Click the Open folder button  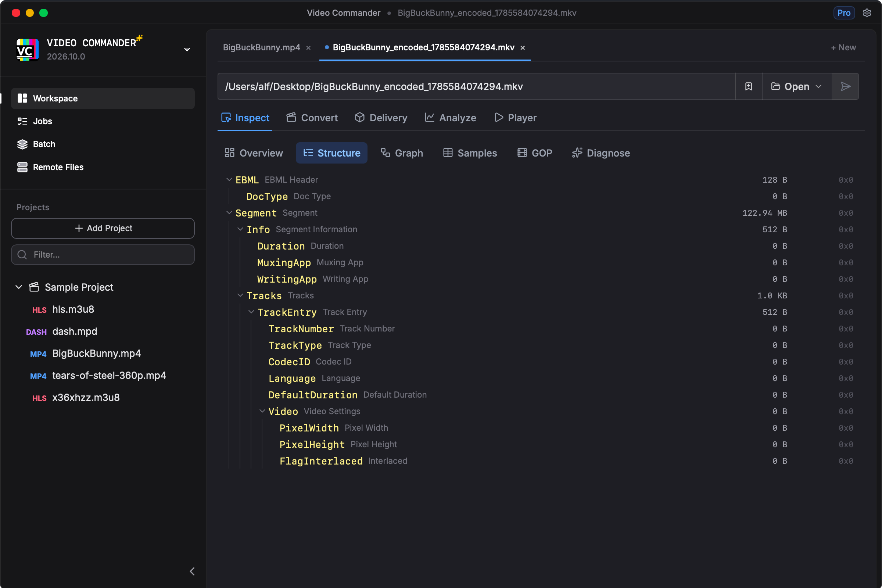[790, 87]
